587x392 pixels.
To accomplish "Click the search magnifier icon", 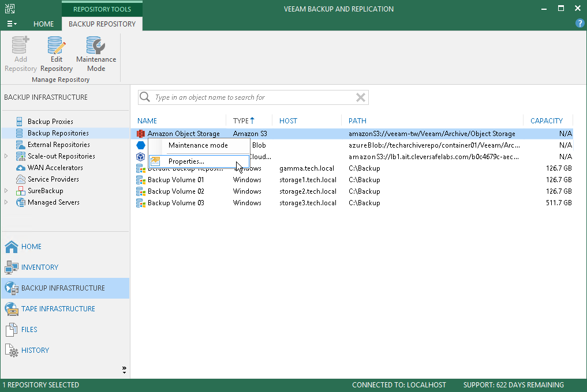I will [145, 97].
